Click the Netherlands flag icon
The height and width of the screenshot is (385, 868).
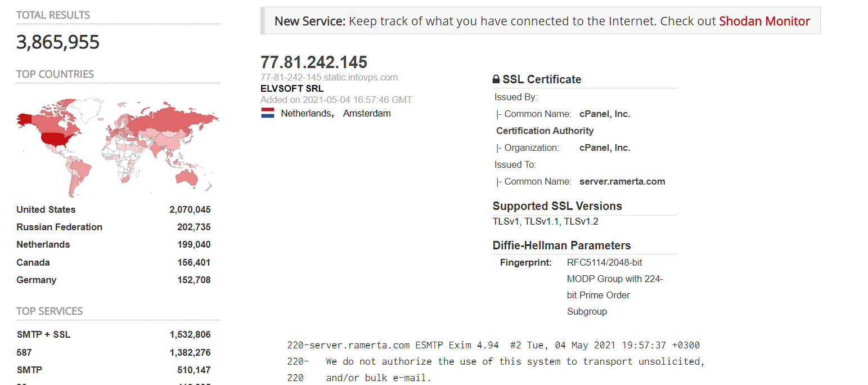[x=267, y=113]
